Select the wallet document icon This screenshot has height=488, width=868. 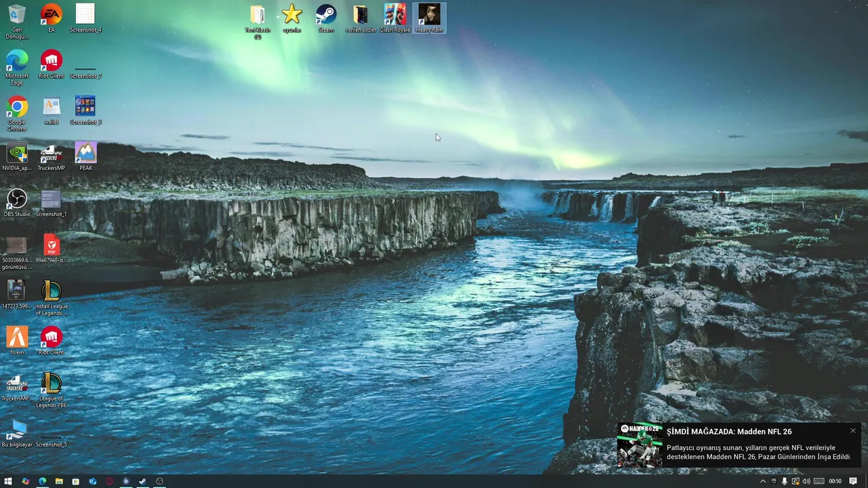[52, 110]
